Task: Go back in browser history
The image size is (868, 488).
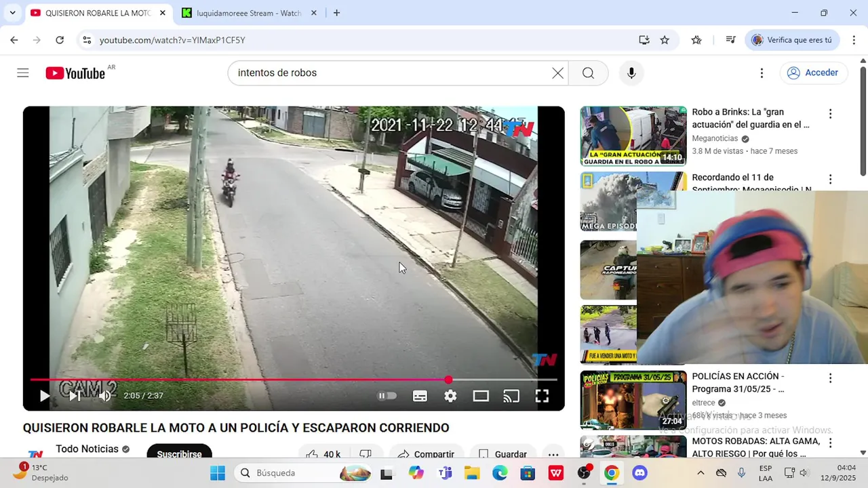Action: tap(14, 40)
